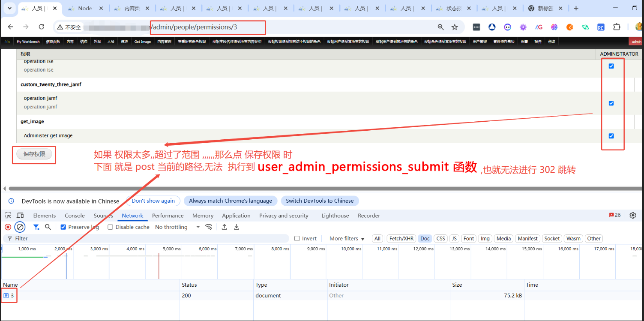Open My Workbench in admin menu
The width and height of the screenshot is (644, 321).
click(28, 42)
